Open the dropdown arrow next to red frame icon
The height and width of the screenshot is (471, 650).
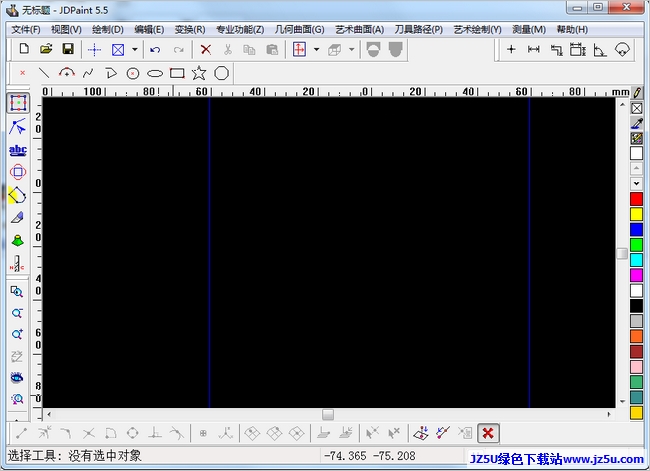[x=316, y=50]
